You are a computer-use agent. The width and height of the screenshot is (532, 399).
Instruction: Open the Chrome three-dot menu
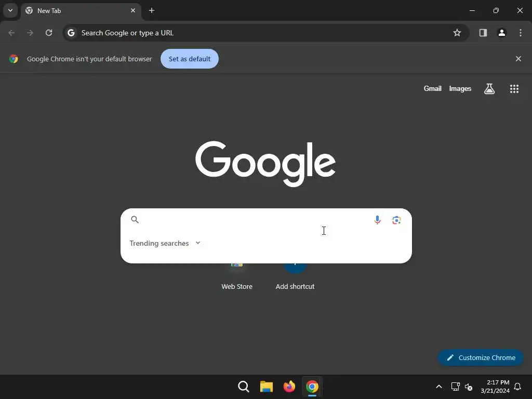click(x=521, y=33)
